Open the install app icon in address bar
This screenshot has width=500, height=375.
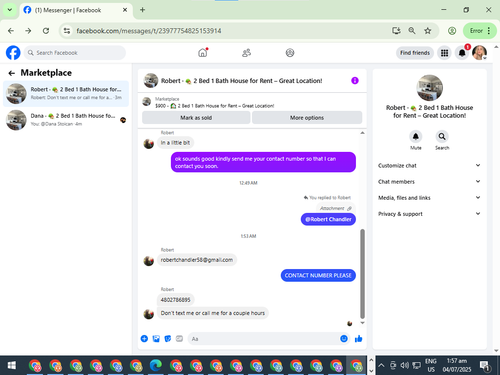tap(396, 31)
